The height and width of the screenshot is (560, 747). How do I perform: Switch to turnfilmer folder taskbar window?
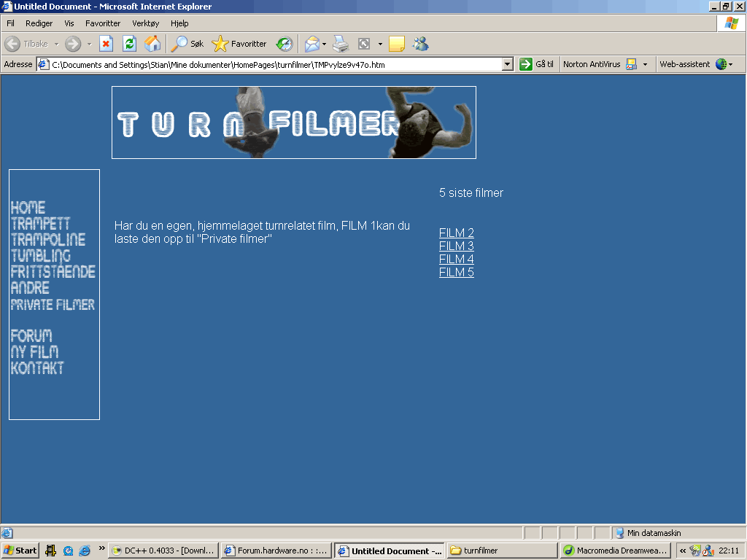tap(502, 551)
